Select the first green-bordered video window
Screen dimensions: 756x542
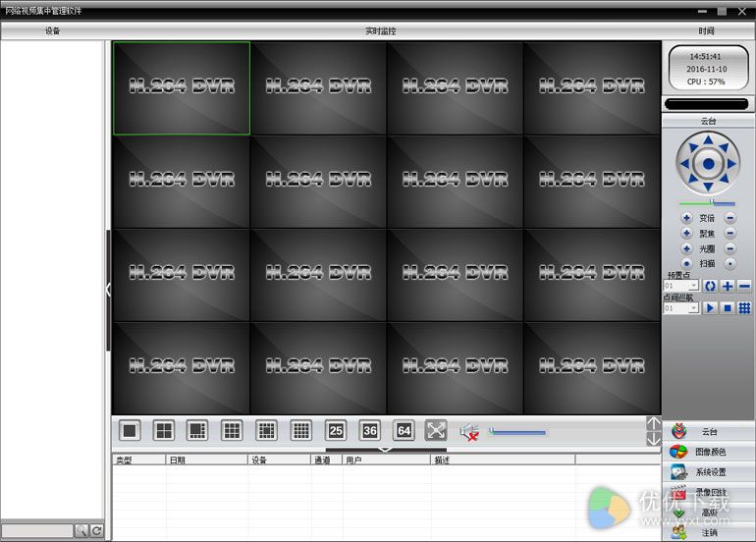(x=182, y=87)
